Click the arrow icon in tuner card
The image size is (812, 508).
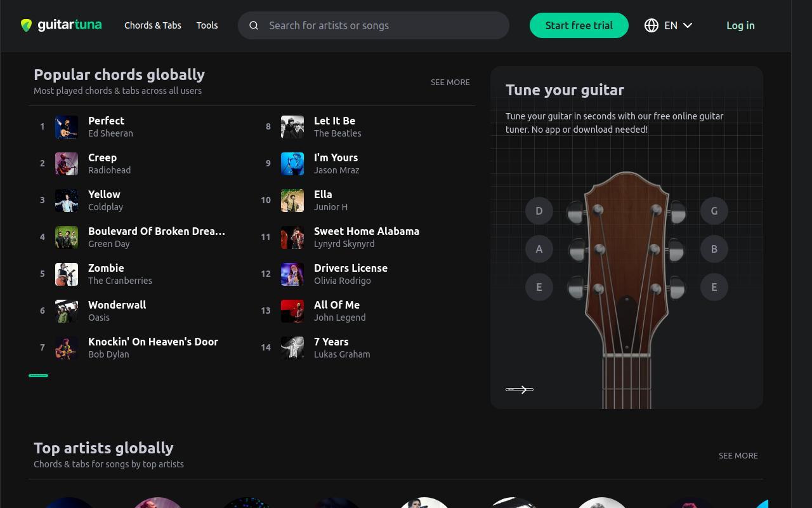(x=520, y=389)
